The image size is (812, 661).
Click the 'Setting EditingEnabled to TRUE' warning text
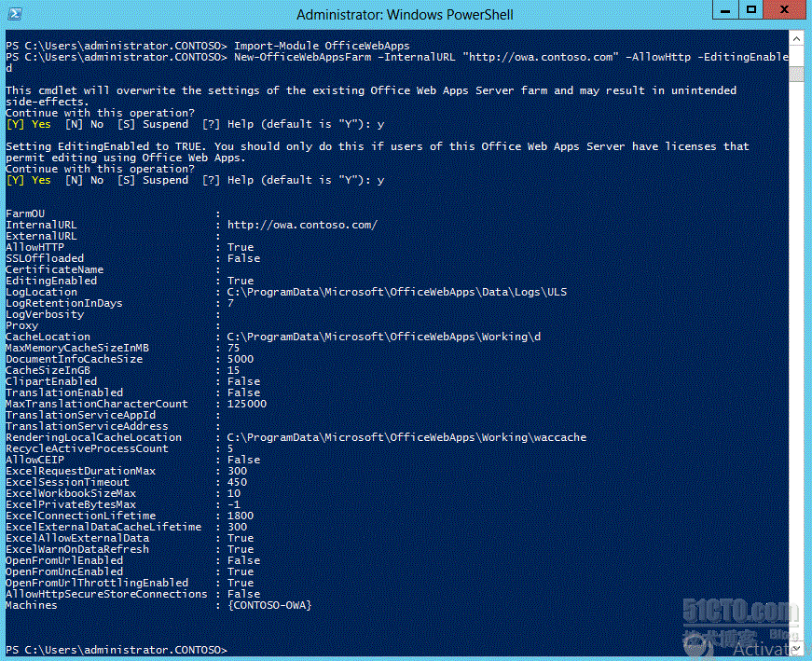point(378,152)
